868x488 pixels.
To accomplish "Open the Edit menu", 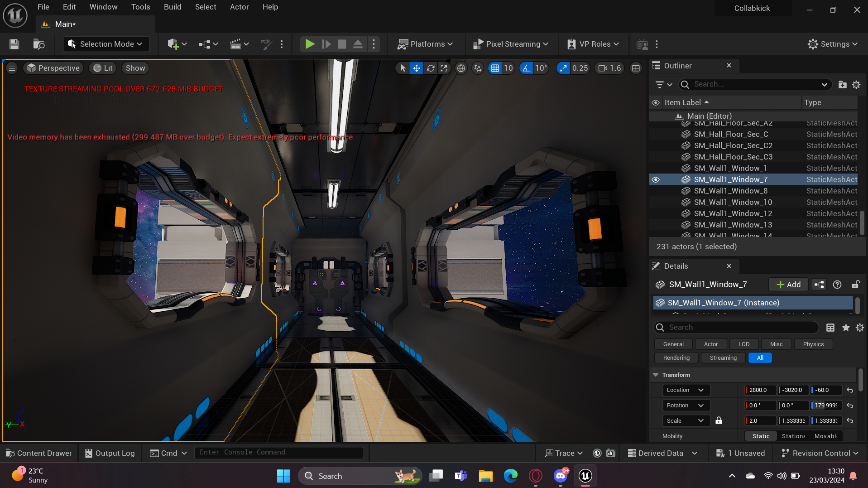I will click(69, 7).
